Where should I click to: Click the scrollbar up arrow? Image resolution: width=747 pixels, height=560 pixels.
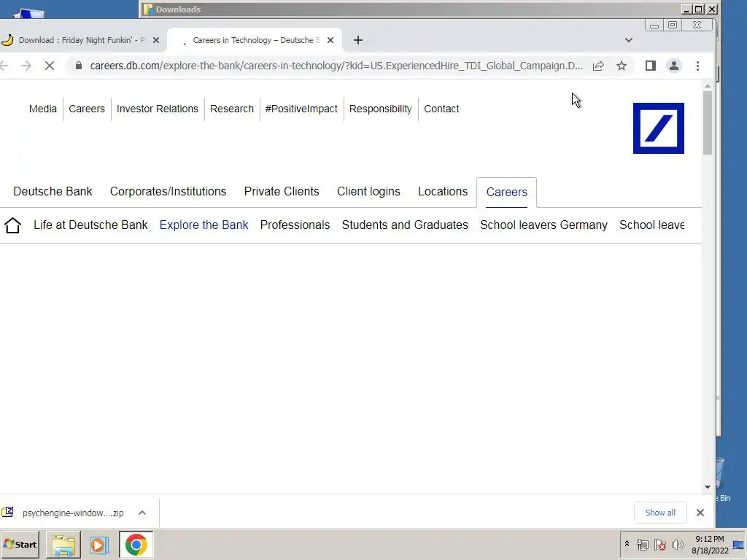[708, 86]
